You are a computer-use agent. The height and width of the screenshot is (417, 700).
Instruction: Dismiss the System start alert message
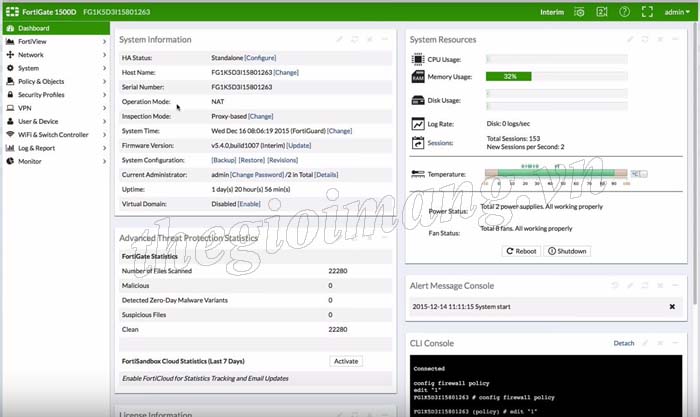pyautogui.click(x=672, y=306)
